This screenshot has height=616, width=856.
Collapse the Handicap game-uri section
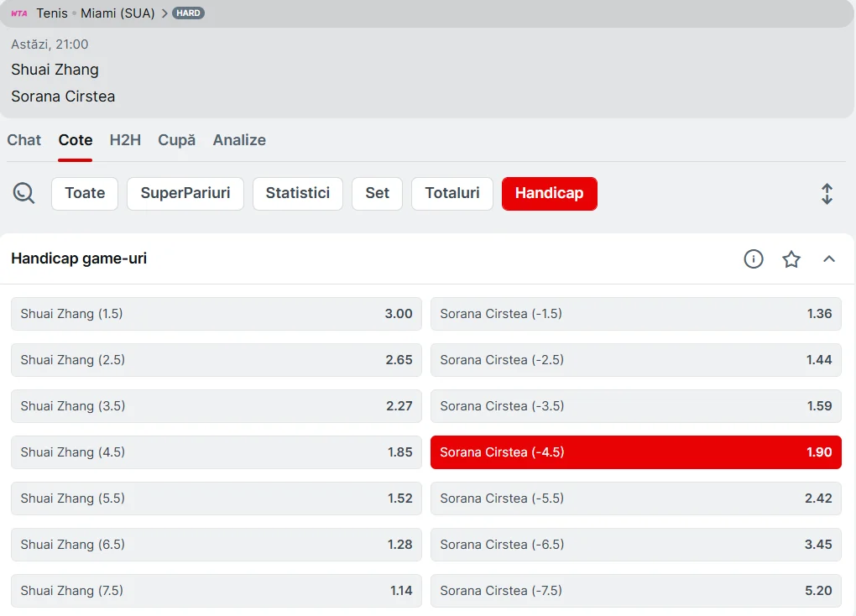pyautogui.click(x=829, y=259)
